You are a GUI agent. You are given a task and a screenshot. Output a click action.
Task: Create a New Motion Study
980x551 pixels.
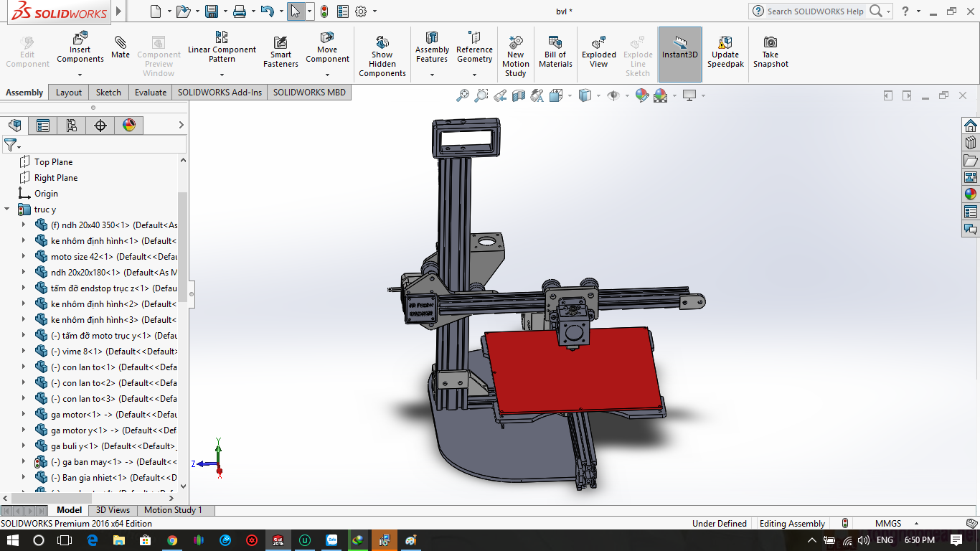515,55
